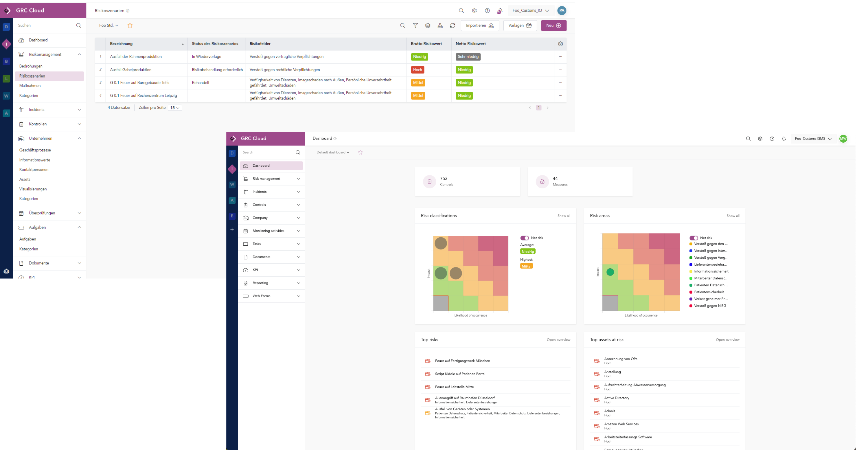The height and width of the screenshot is (450, 868).
Task: Click Show all in Risk classifications
Action: 564,216
